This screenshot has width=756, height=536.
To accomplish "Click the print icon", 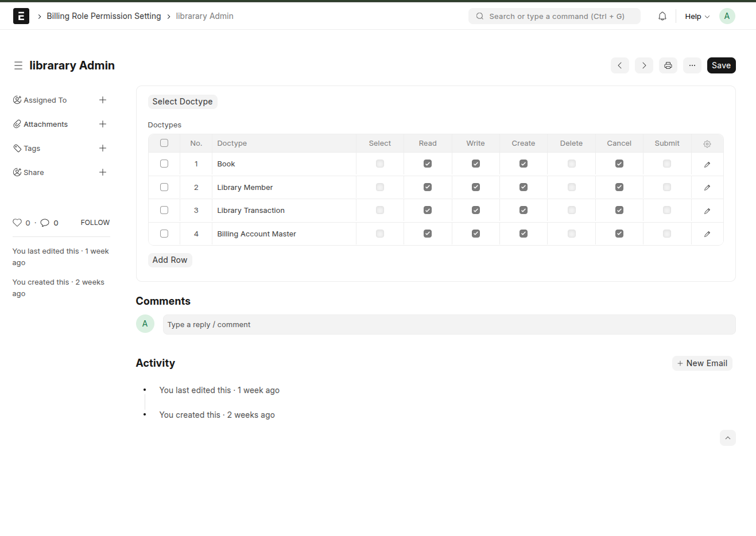I will pyautogui.click(x=668, y=65).
